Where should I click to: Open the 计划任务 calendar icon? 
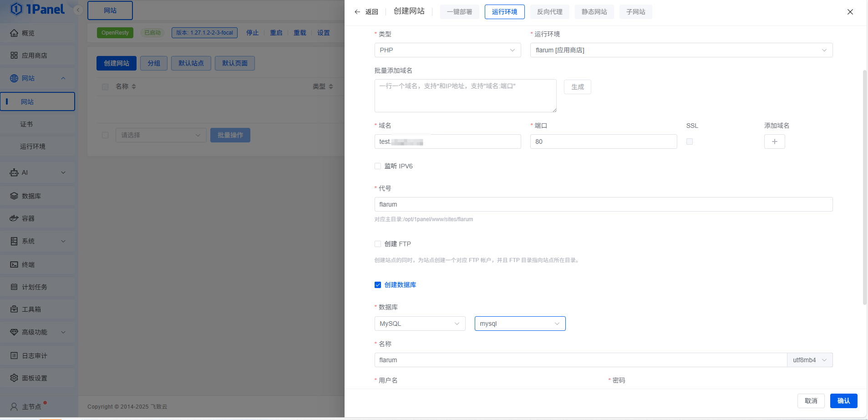(x=14, y=287)
